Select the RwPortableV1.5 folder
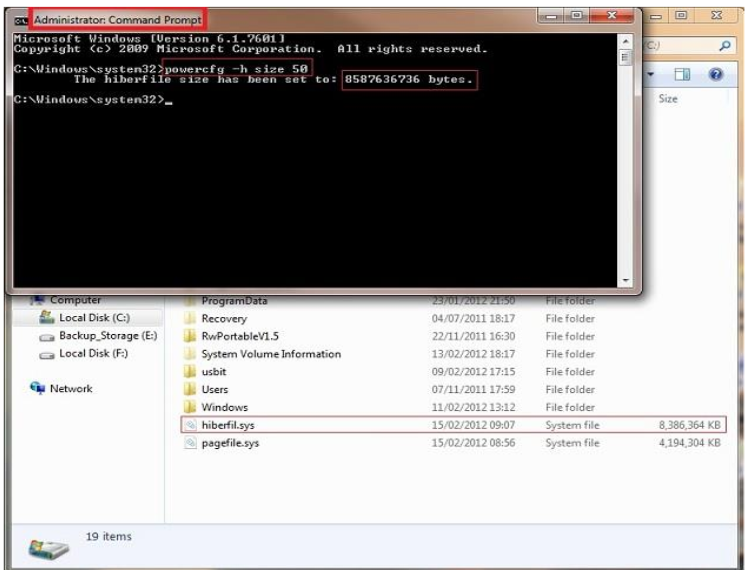 point(240,336)
